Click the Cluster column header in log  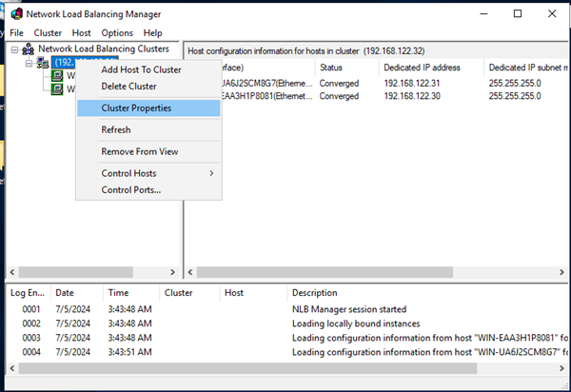pyautogui.click(x=189, y=293)
